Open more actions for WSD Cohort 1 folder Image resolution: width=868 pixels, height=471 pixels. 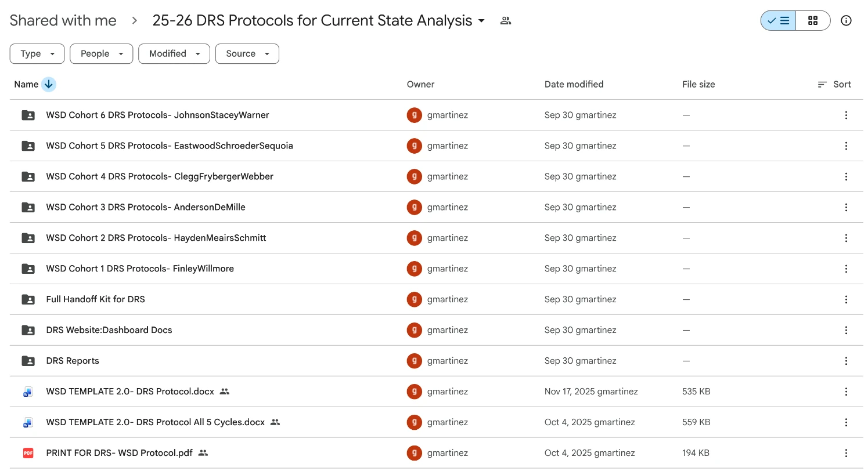(846, 269)
